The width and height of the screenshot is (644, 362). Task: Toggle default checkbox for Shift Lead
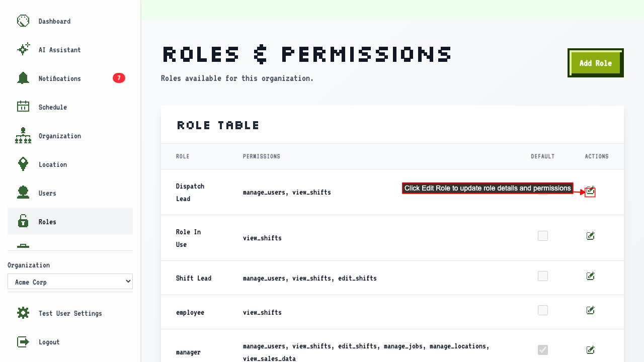coord(543,276)
